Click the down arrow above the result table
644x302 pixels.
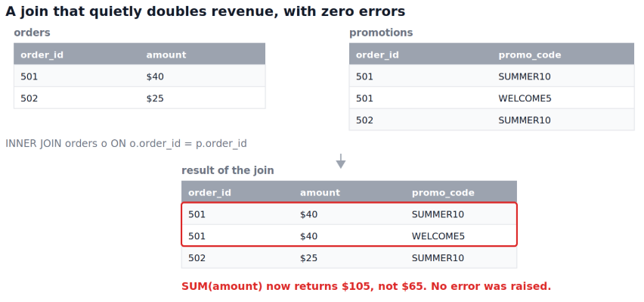click(x=340, y=161)
